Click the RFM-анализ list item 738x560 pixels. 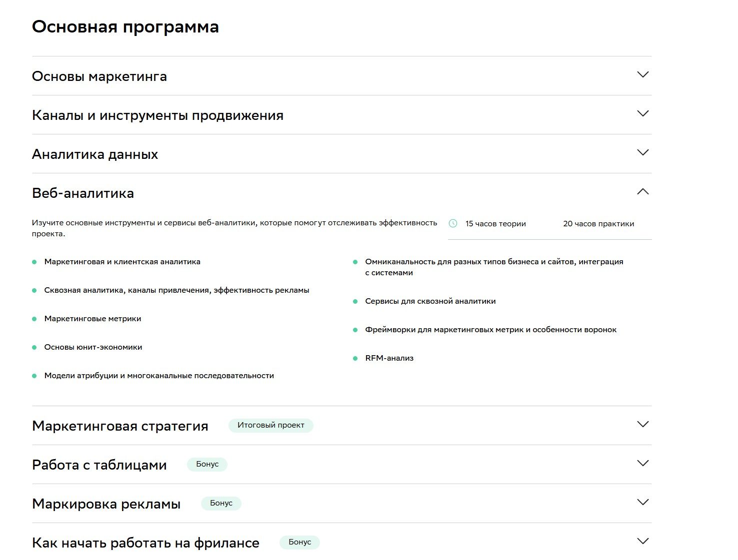coord(389,358)
